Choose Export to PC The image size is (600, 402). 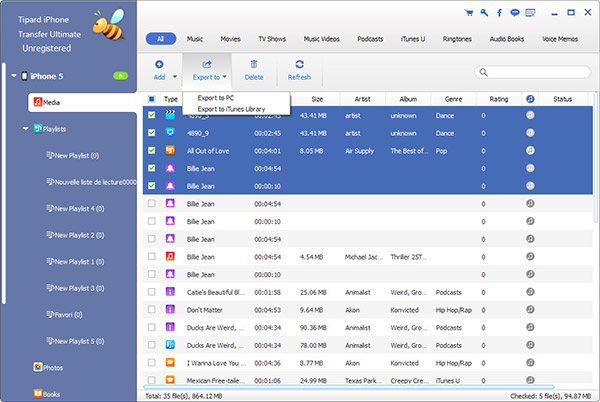pos(215,98)
